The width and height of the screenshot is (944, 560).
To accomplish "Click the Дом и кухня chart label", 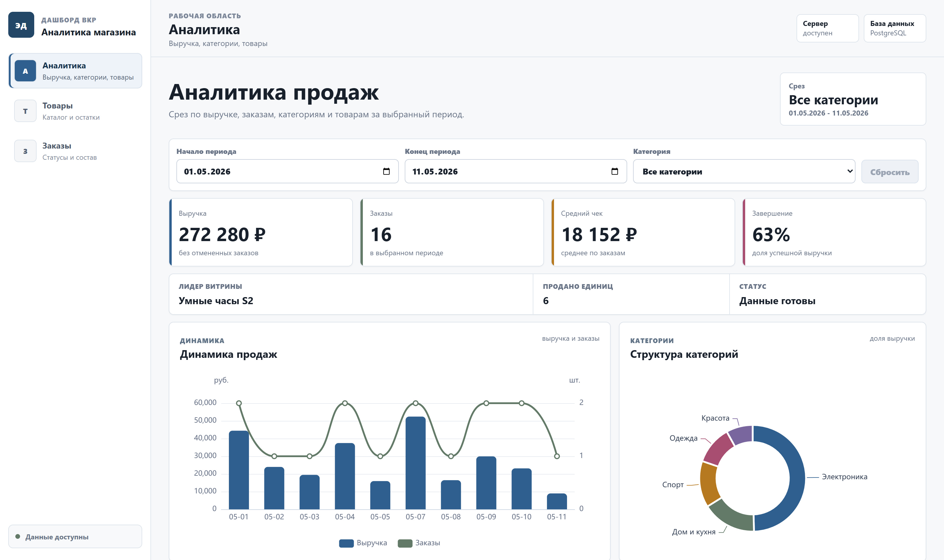I will click(694, 532).
